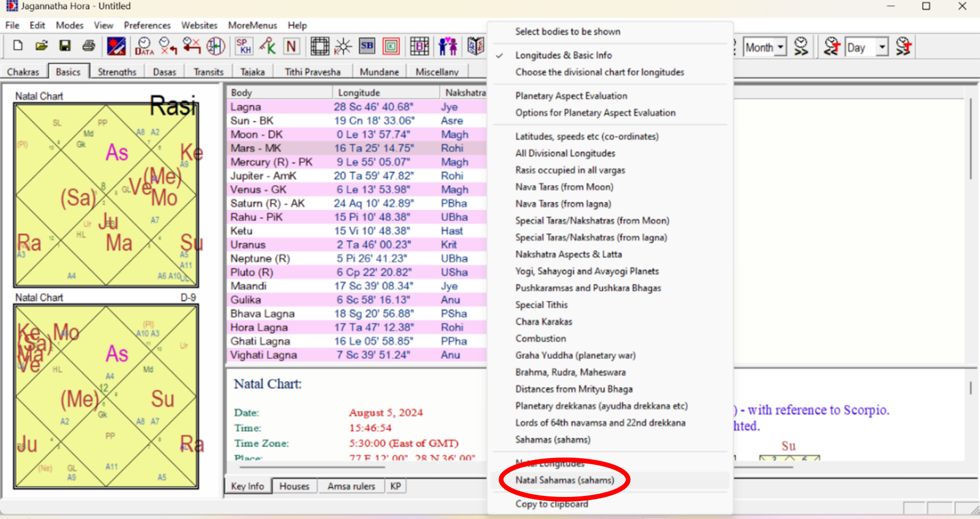Select the Saturn (R) - AK row
Screen dimensions: 980x519
[x=357, y=203]
